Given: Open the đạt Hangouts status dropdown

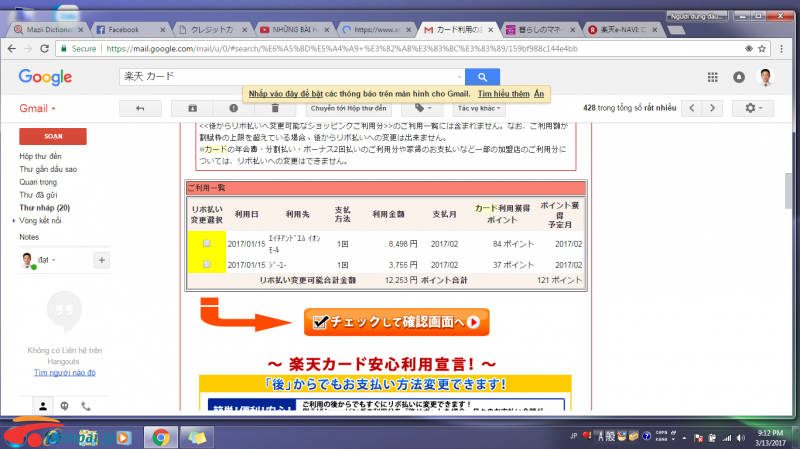Looking at the screenshot, I should coord(47,260).
